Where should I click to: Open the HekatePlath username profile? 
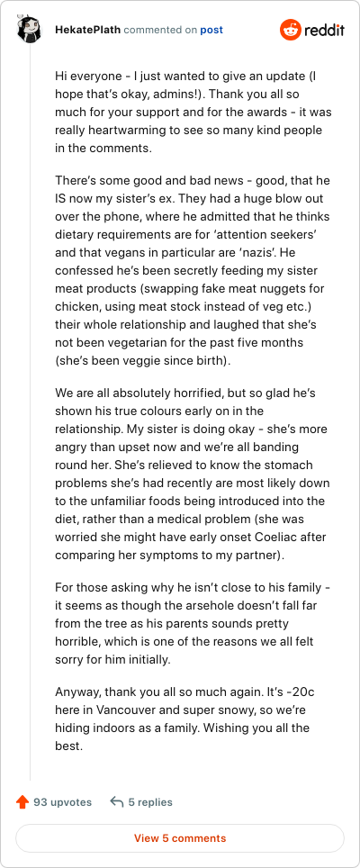coord(88,30)
